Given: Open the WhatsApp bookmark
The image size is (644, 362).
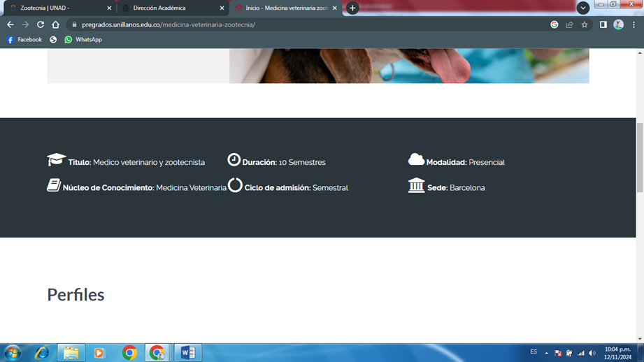Looking at the screenshot, I should pos(83,40).
